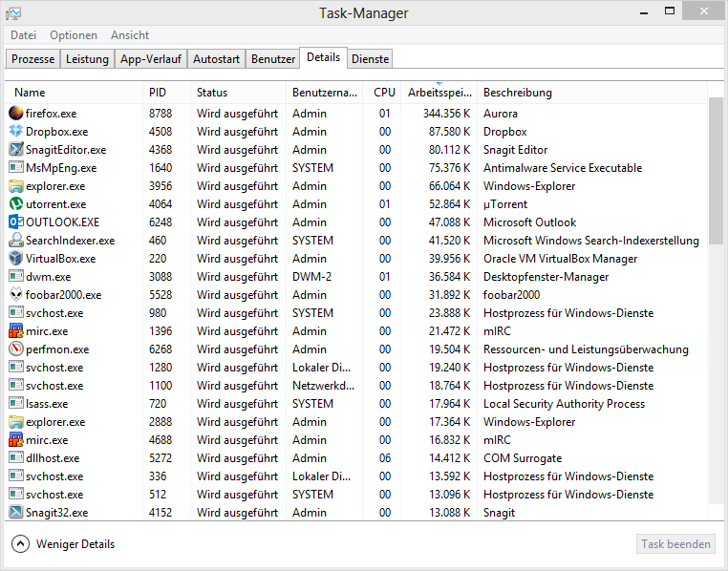Viewport: 728px width, 571px height.
Task: Sort by Arbeitsspeicher column header
Action: point(439,93)
